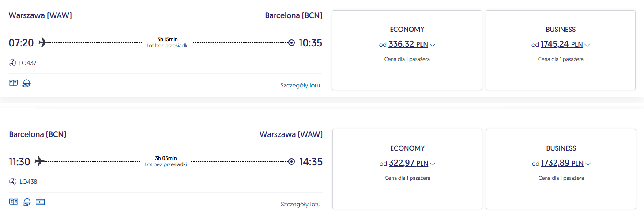Viewport: 644px width, 213px height.
Task: Click the departing plane icon at 07:20
Action: (x=43, y=42)
